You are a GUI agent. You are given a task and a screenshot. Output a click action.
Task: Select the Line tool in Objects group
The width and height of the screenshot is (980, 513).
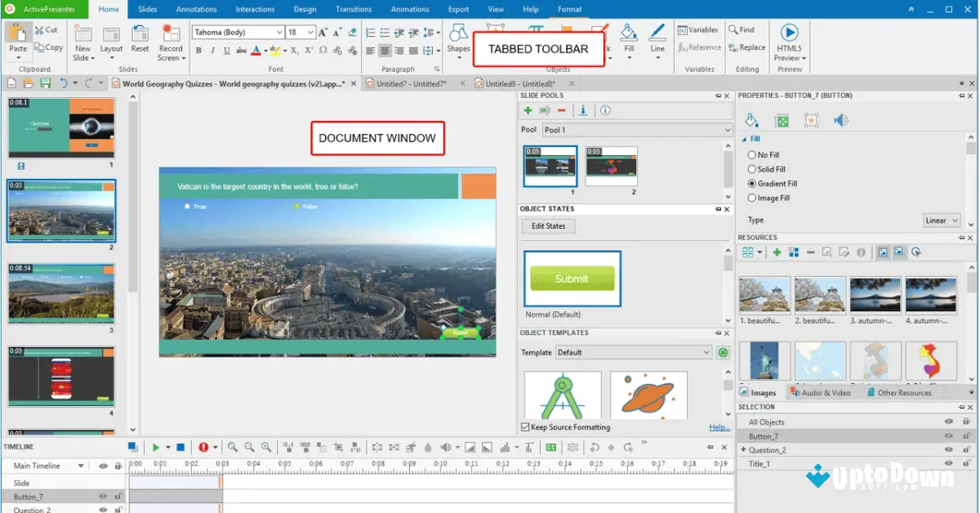(x=657, y=42)
